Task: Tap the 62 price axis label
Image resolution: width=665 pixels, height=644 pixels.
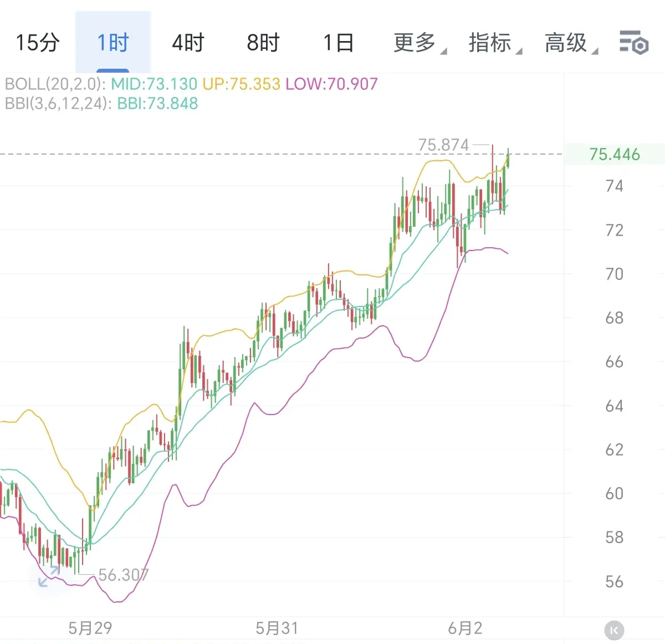Action: [x=614, y=449]
